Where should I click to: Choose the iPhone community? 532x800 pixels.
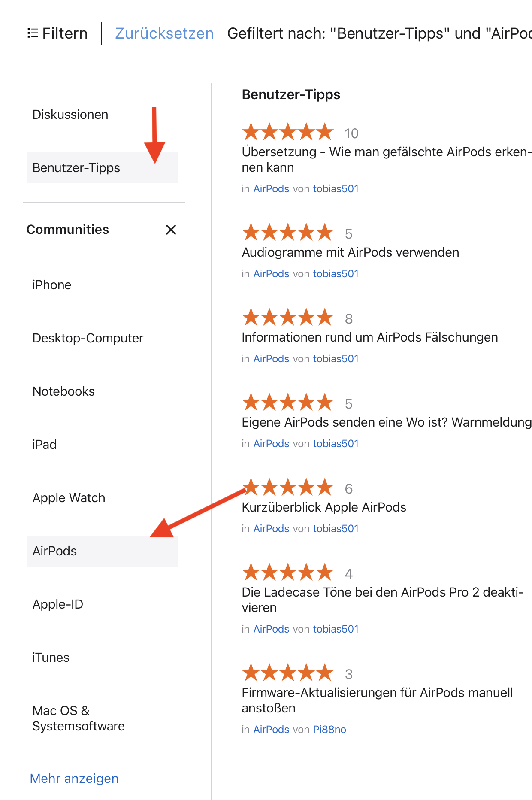(x=52, y=285)
